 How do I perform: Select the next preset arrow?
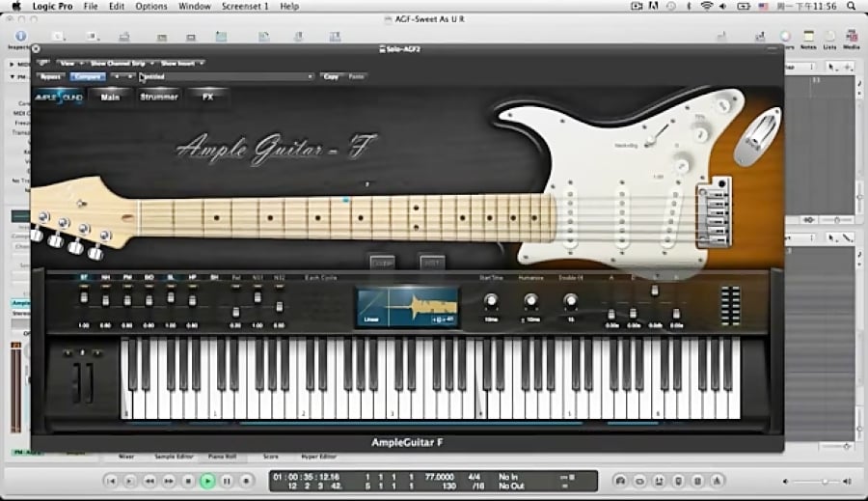(x=129, y=76)
